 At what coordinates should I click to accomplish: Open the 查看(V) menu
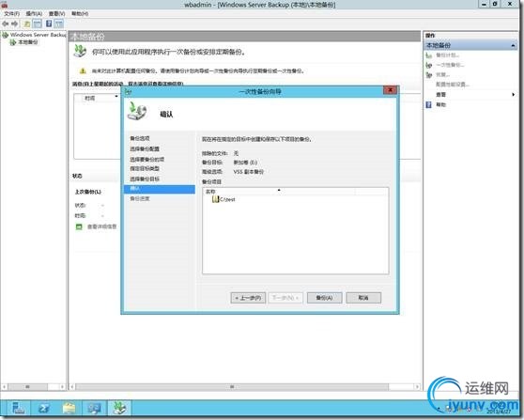56,14
